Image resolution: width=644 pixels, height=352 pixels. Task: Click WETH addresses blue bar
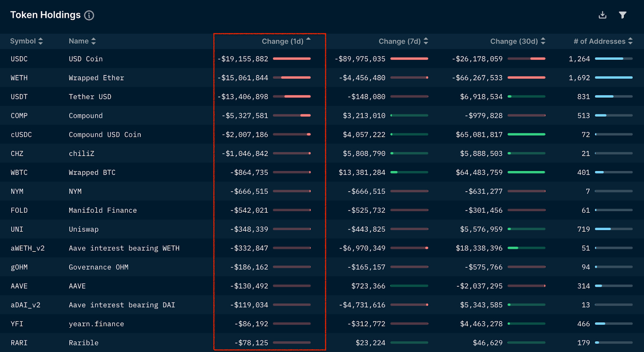pos(614,78)
